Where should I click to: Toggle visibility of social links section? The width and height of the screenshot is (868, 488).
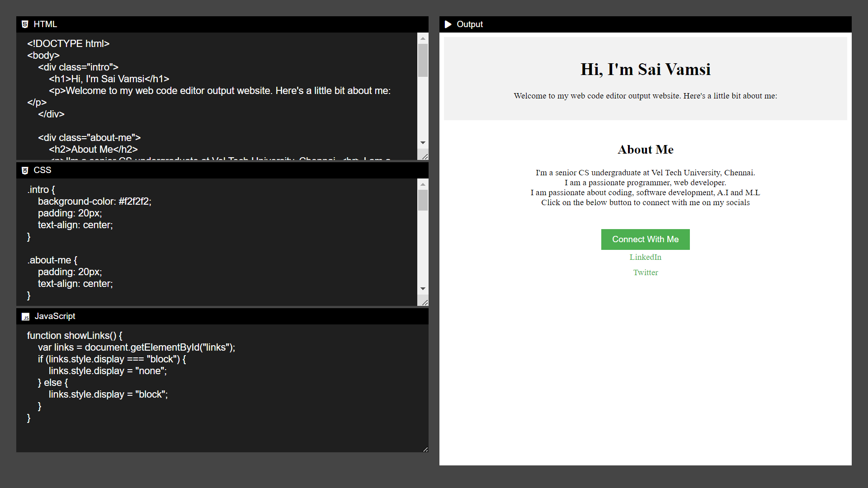click(645, 239)
